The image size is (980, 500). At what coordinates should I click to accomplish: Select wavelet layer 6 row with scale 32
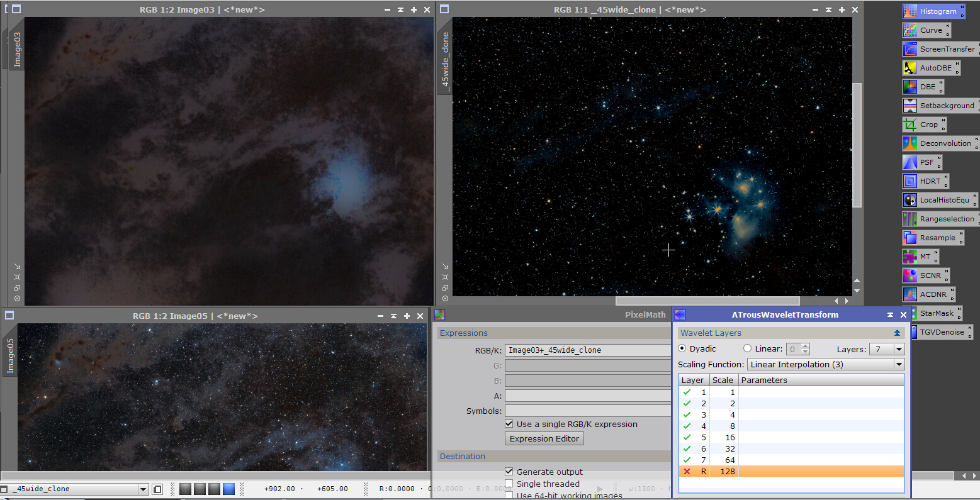(791, 448)
